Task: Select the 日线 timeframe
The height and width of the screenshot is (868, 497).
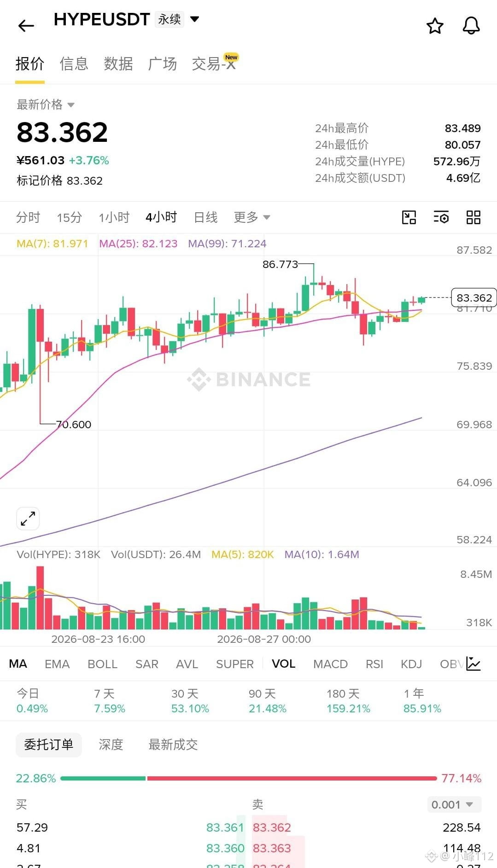Action: click(205, 217)
